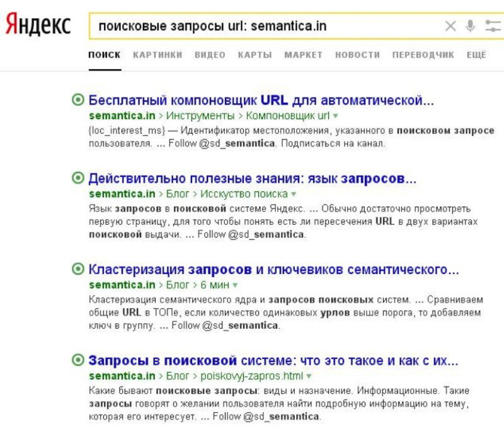Click semantica.in link above 6 мин
The image size is (504, 429).
coord(122,285)
